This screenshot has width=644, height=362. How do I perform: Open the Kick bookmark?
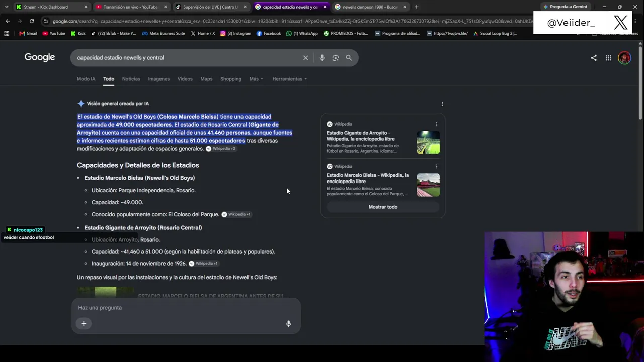tap(78, 33)
